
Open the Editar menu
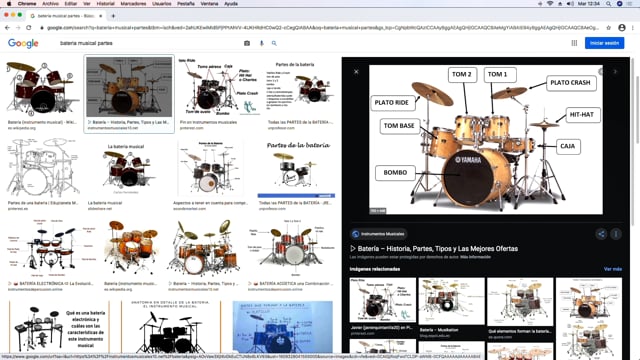click(71, 4)
